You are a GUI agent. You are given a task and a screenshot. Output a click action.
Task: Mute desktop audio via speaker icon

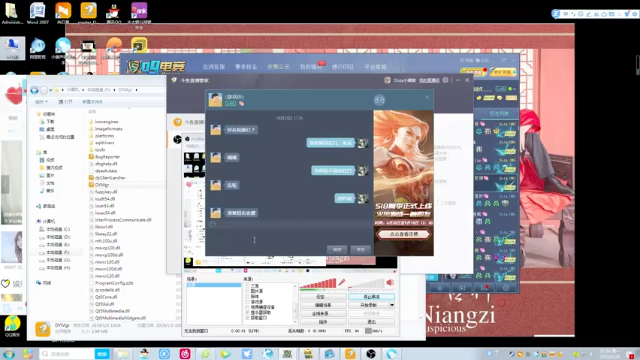point(390,282)
